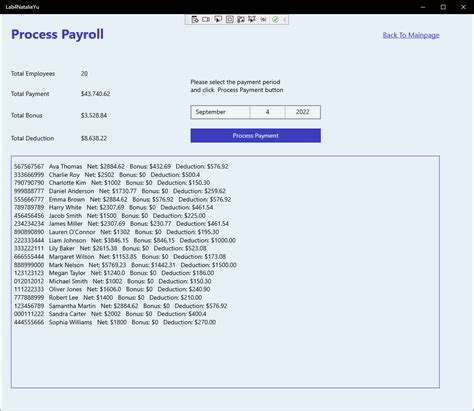Select the Ava Thomas payroll row

[121, 166]
